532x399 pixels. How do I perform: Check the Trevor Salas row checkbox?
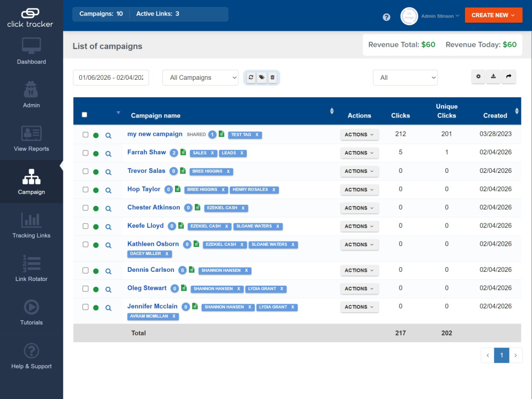click(86, 171)
